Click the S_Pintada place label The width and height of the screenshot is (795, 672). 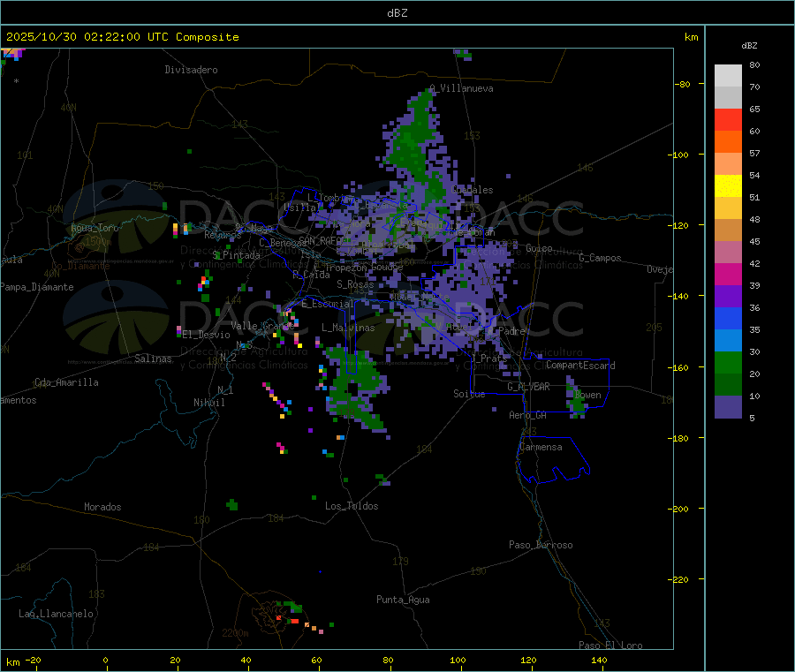pyautogui.click(x=236, y=255)
